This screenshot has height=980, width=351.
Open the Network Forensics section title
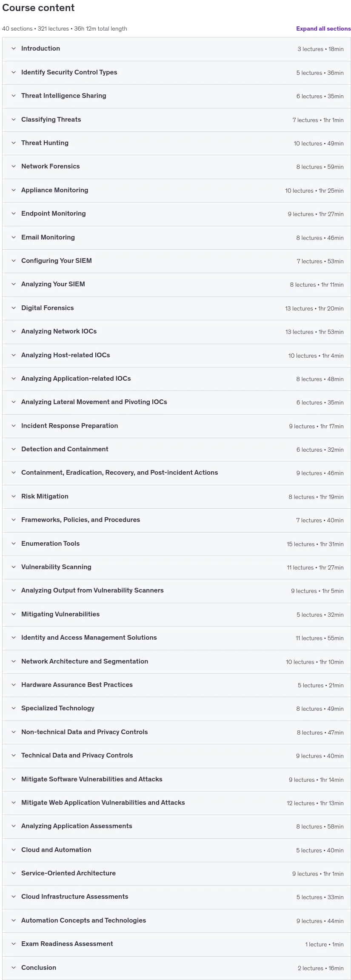click(x=51, y=166)
